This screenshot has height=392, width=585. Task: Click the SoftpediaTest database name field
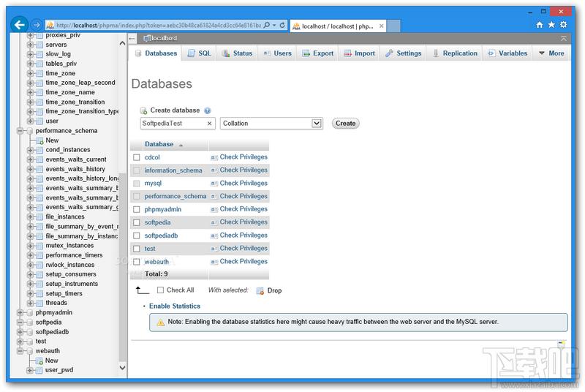click(174, 124)
